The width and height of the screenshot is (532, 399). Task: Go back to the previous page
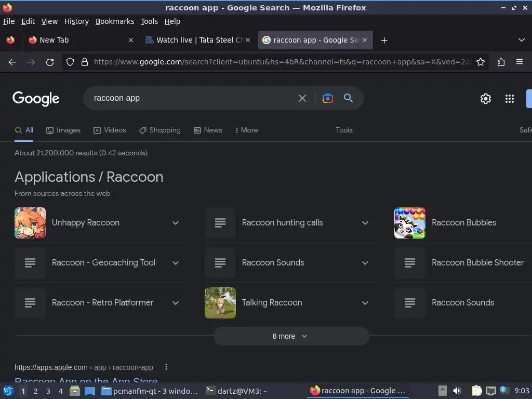point(12,62)
